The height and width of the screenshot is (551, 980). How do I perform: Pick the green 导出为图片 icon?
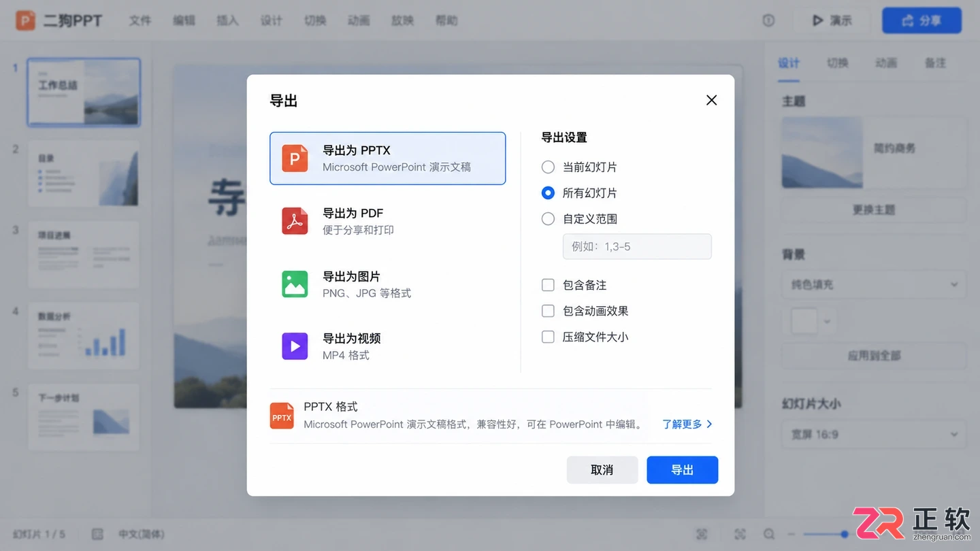coord(295,284)
